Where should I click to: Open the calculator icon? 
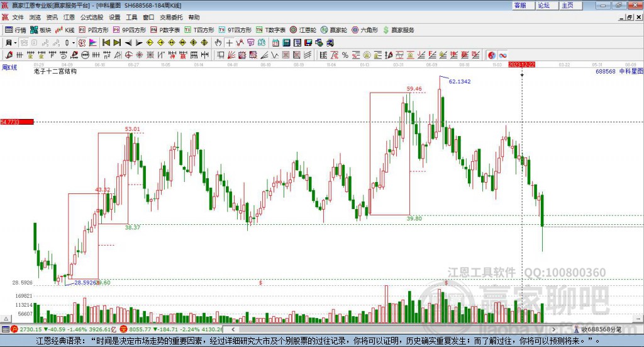(x=286, y=42)
